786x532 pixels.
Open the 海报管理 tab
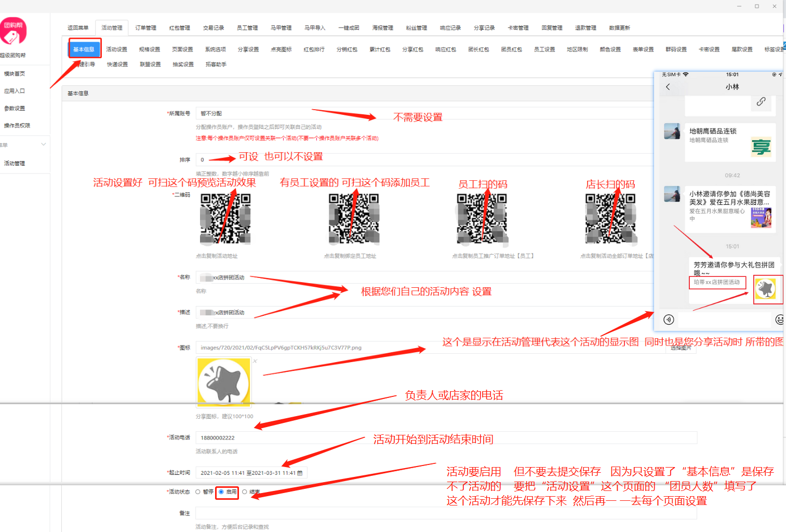pos(383,28)
